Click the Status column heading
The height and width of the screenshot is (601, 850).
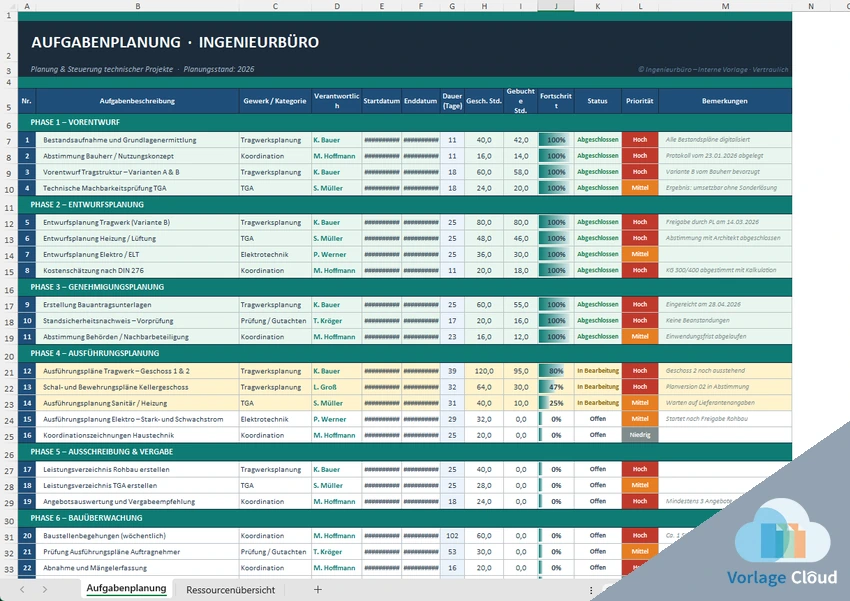(x=597, y=101)
